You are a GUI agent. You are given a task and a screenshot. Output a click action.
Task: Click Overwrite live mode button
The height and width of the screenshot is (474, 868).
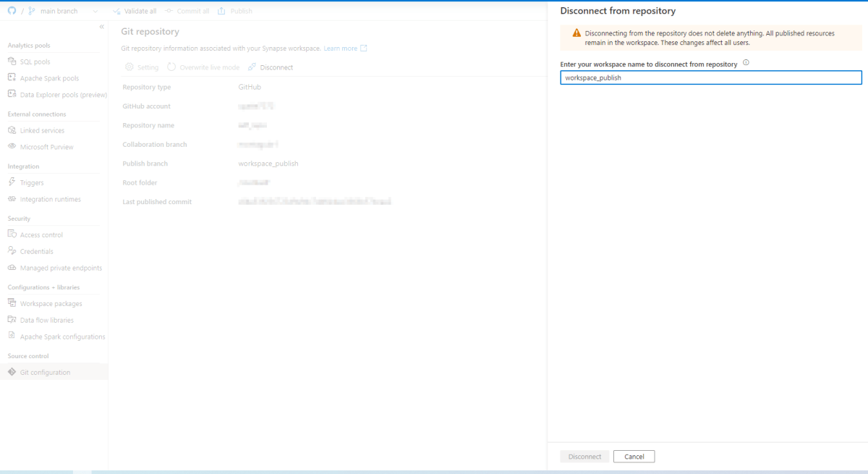(x=203, y=67)
